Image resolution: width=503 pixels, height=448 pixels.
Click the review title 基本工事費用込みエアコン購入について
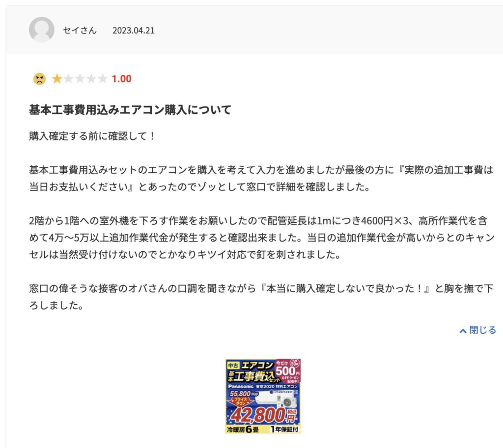(130, 110)
